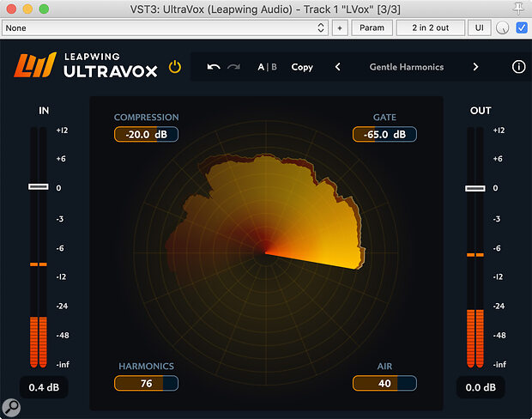This screenshot has height=419, width=532.
Task: Toggle the UI button
Action: [x=479, y=27]
